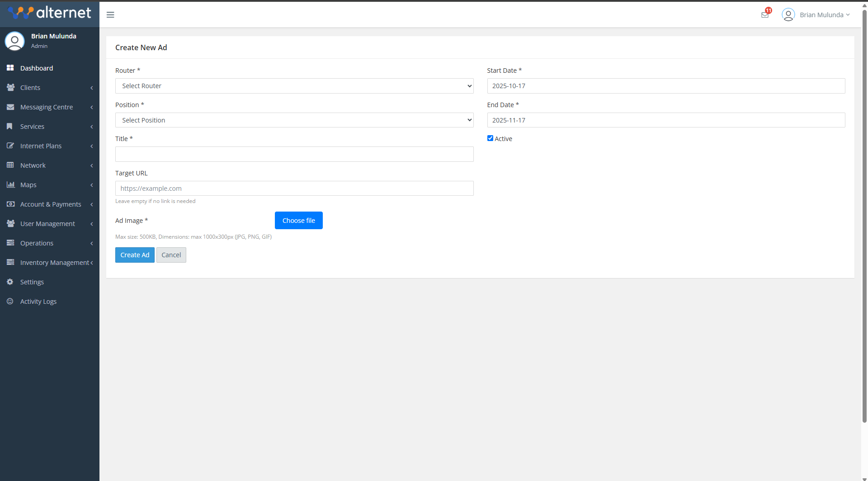Open Messaging Centre envelope icon
The image size is (868, 481).
10,107
